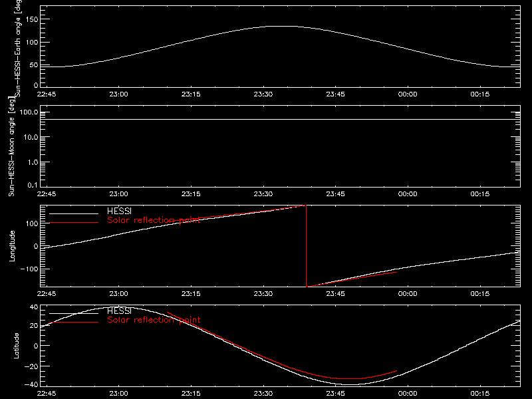The height and width of the screenshot is (399, 532).
Task: Click 23:30 time label under Latitude plot
Action: [263, 393]
